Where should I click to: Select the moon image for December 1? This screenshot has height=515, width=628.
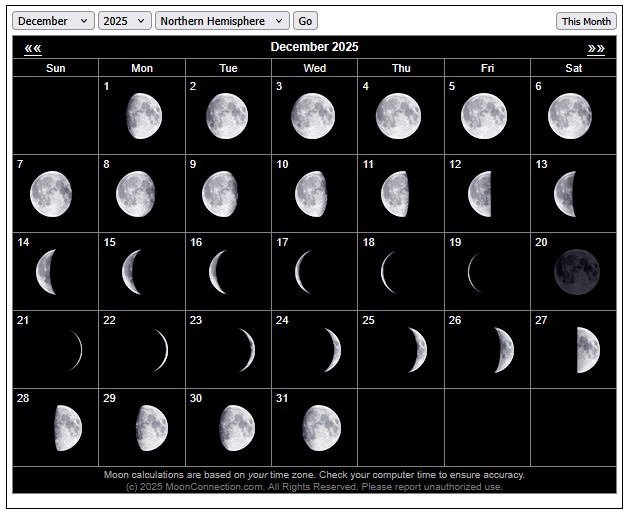pyautogui.click(x=144, y=116)
